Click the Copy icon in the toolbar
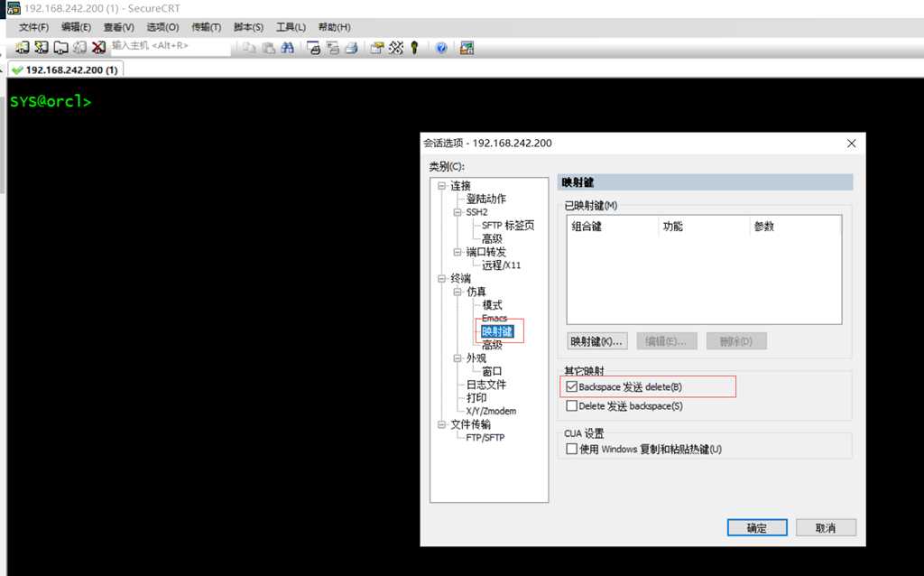 pos(249,48)
